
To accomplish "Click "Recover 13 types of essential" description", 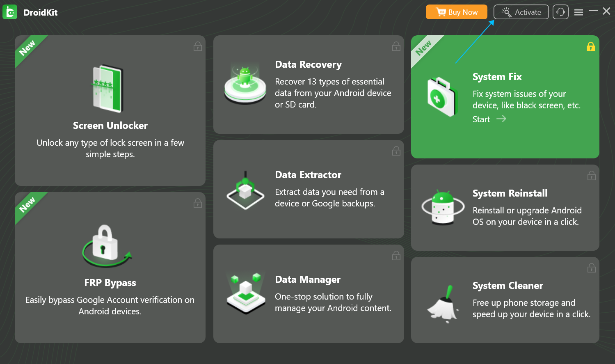I will pyautogui.click(x=333, y=93).
